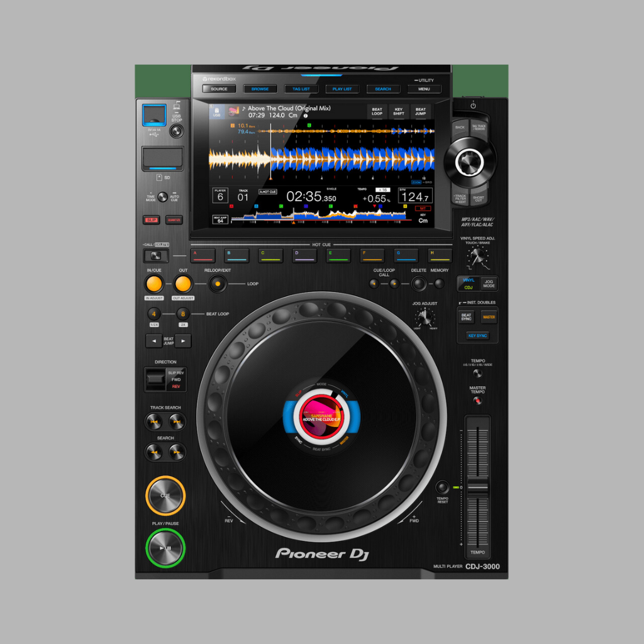Click the power button icon

click(473, 106)
